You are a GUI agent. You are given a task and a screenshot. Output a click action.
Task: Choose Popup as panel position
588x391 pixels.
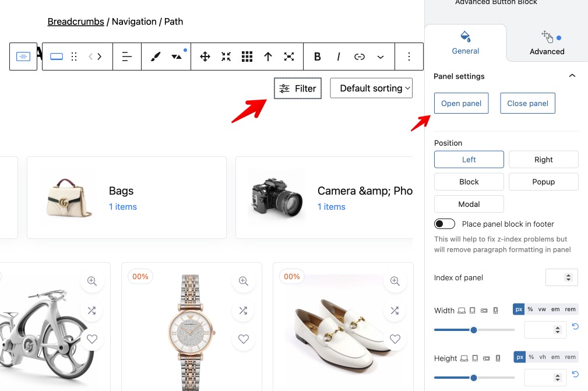tap(543, 182)
